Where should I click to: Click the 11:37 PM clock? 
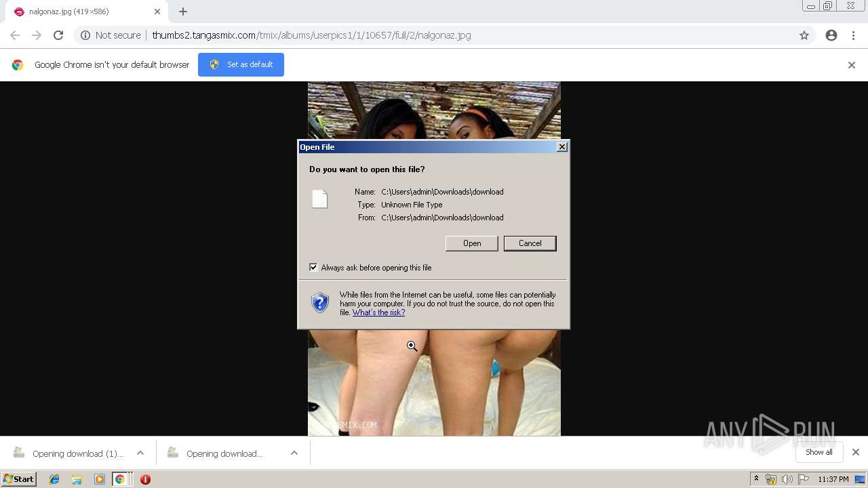pyautogui.click(x=833, y=479)
